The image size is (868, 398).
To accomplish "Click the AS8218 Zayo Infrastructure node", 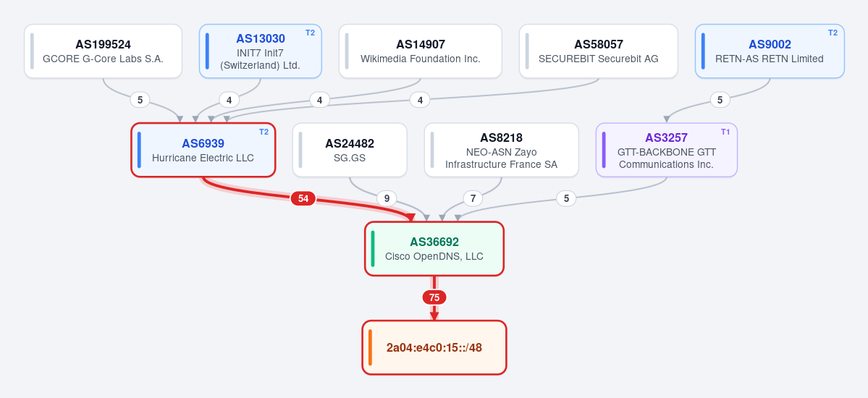I will coord(502,150).
